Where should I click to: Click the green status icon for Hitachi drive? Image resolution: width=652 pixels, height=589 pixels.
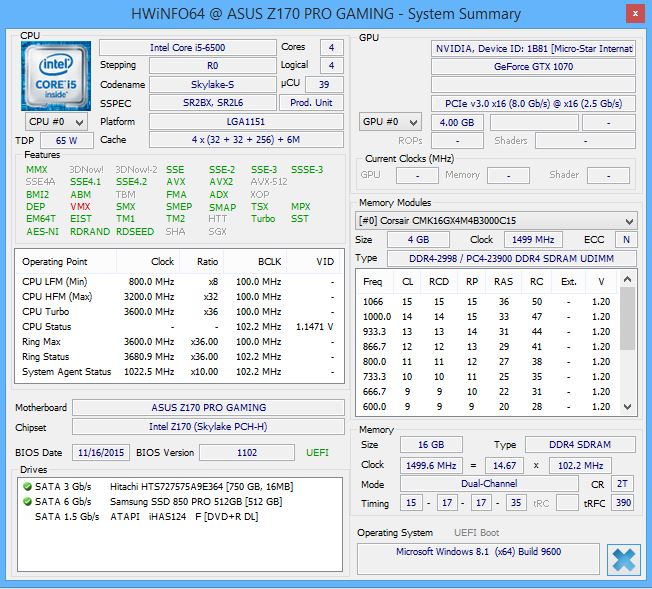tap(27, 486)
